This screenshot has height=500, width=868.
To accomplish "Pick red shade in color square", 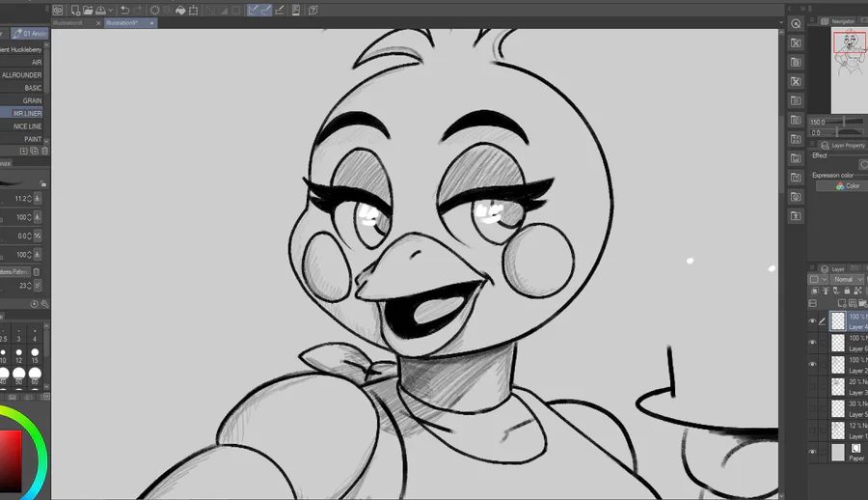I will (11, 460).
